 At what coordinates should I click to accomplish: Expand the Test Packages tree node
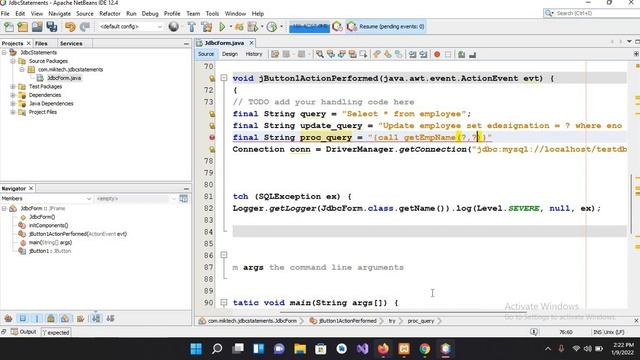pos(13,87)
